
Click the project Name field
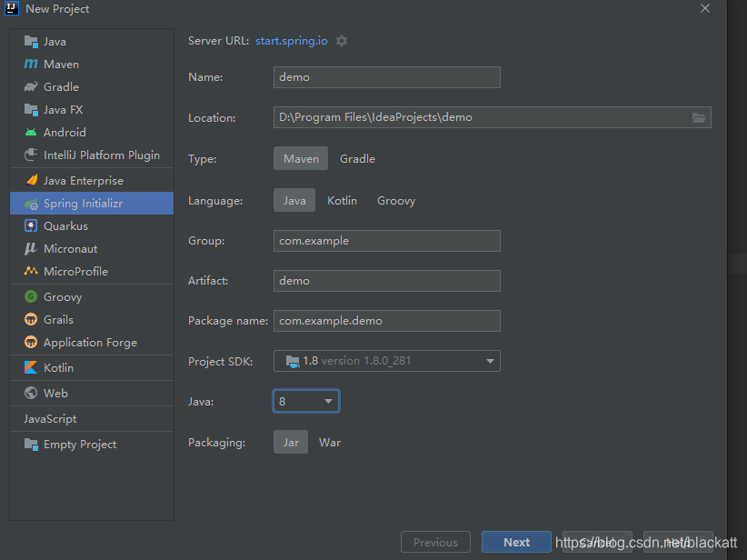tap(387, 77)
